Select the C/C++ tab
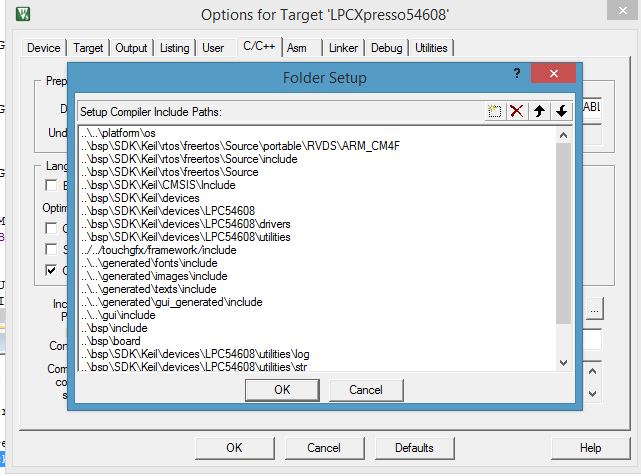Image resolution: width=641 pixels, height=476 pixels. [x=259, y=46]
